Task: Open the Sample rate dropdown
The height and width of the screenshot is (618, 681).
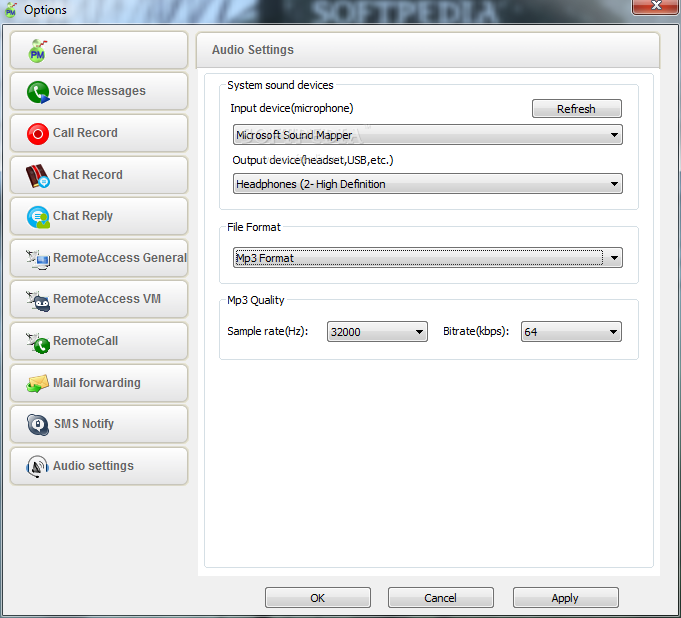Action: 377,332
